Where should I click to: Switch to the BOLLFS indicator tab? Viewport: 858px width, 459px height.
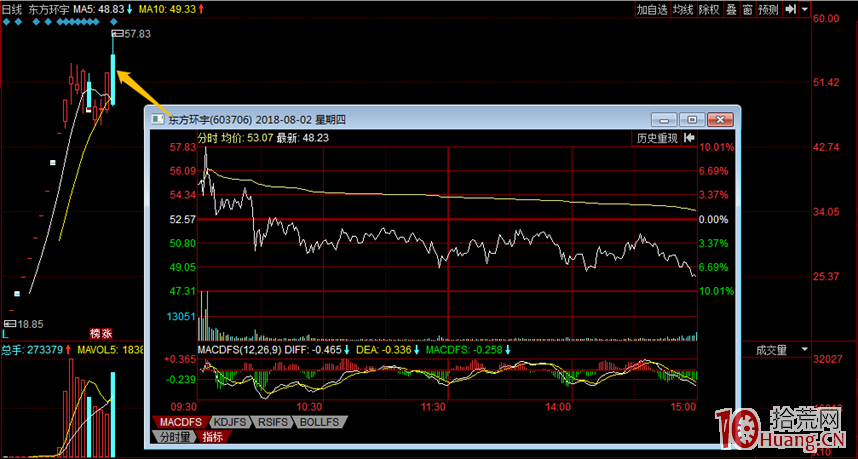click(x=320, y=422)
